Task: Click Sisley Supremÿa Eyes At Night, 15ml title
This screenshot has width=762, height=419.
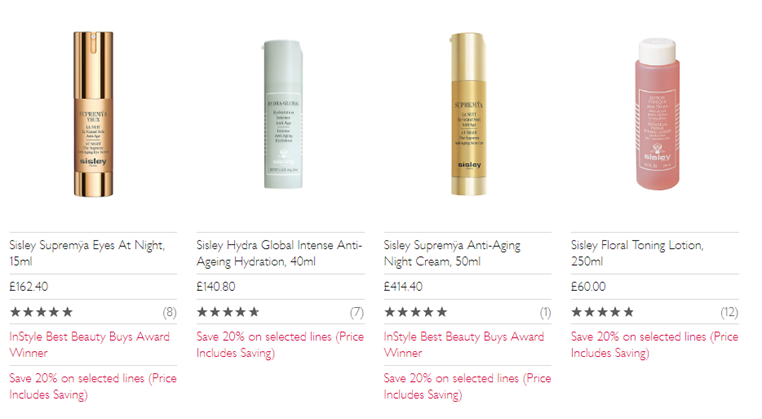Action: click(x=87, y=253)
